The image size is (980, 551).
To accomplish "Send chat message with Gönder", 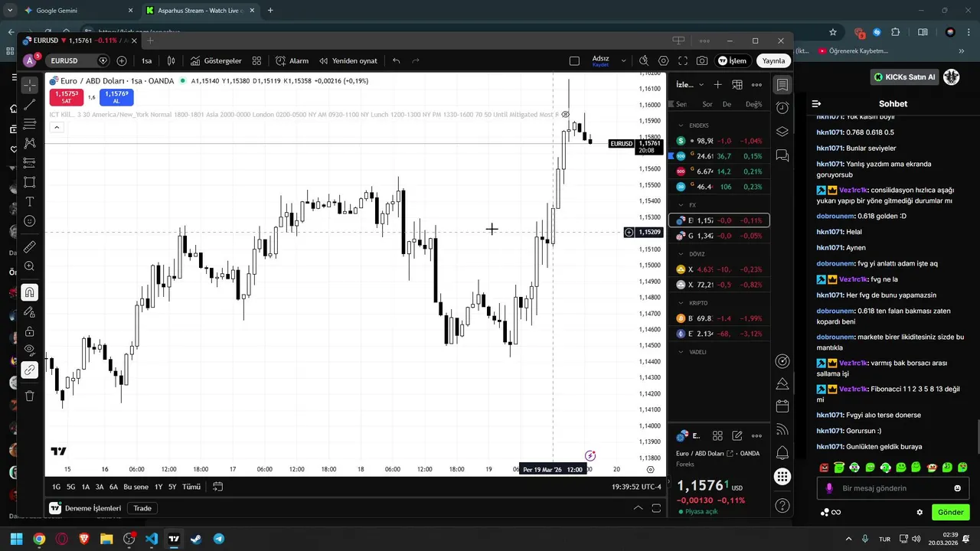I will point(950,512).
